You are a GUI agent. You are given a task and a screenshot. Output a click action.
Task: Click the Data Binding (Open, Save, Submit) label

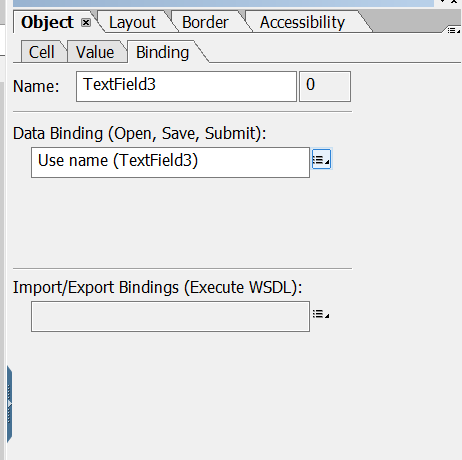139,133
